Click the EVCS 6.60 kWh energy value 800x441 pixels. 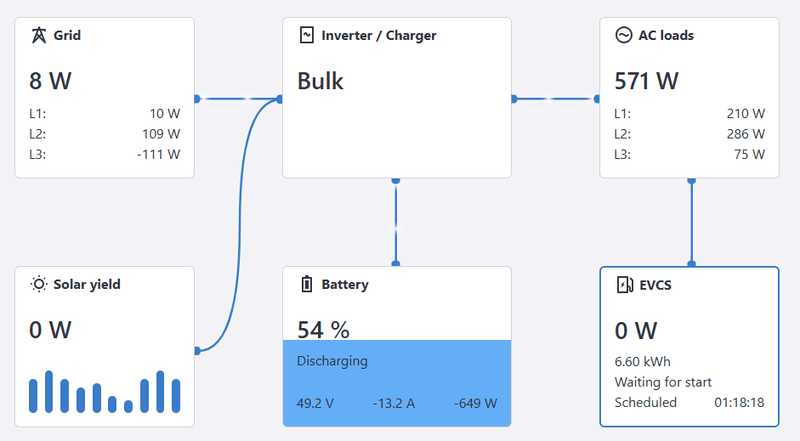(641, 362)
